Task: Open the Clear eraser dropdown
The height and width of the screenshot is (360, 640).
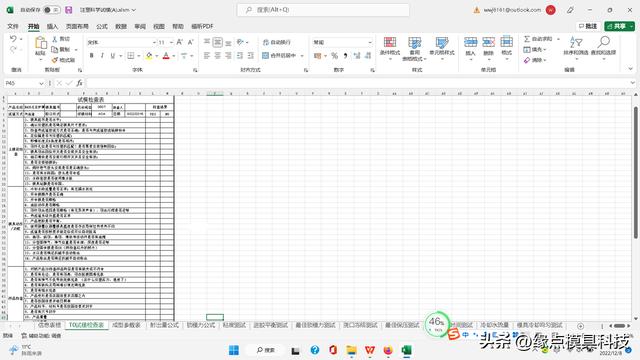Action: click(x=535, y=60)
